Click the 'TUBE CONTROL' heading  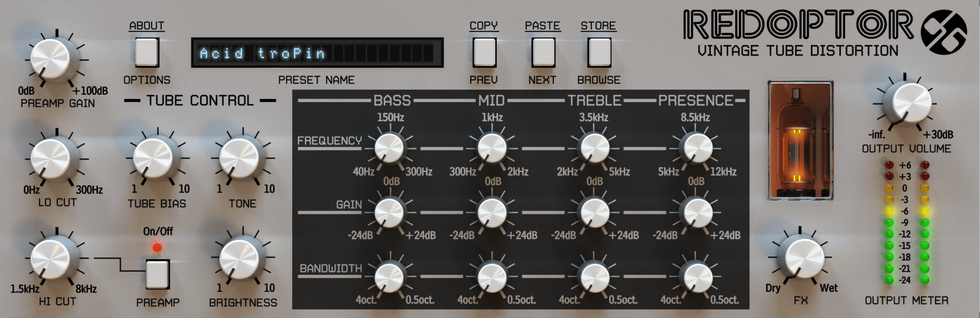tap(200, 101)
